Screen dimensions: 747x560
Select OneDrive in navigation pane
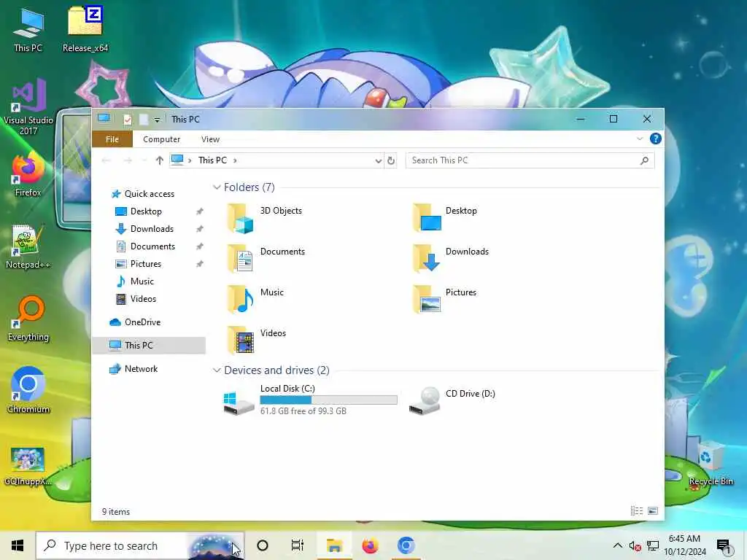pyautogui.click(x=142, y=322)
